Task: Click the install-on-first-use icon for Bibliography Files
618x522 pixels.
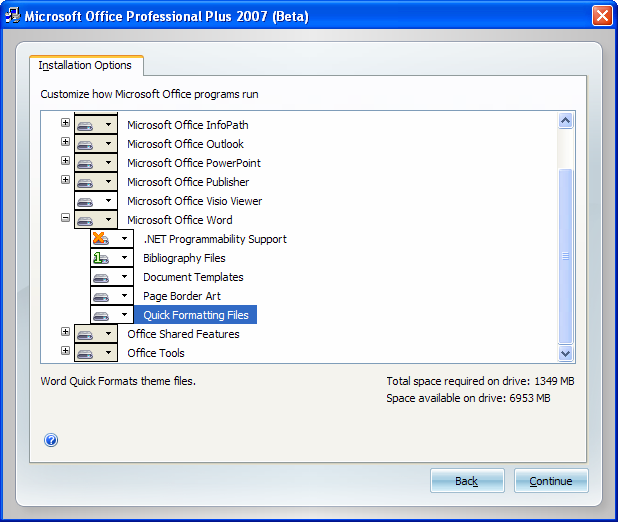Action: click(x=101, y=258)
